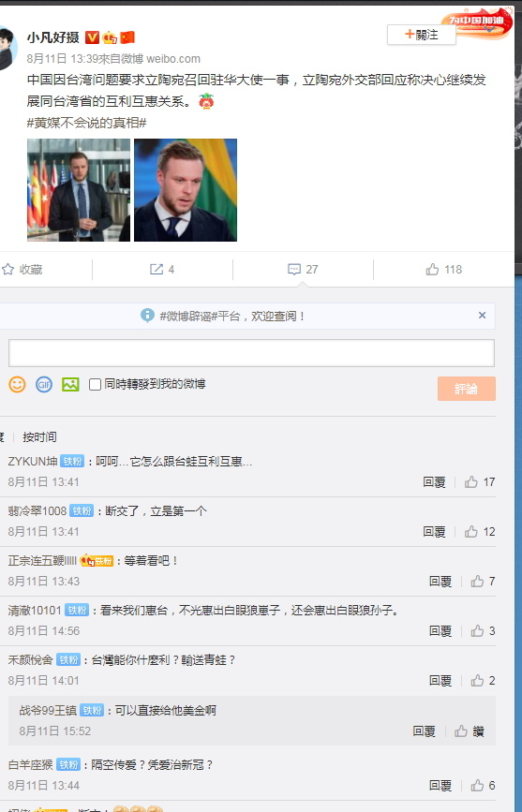Like the post with 118 likes
The image size is (522, 812).
point(443,270)
